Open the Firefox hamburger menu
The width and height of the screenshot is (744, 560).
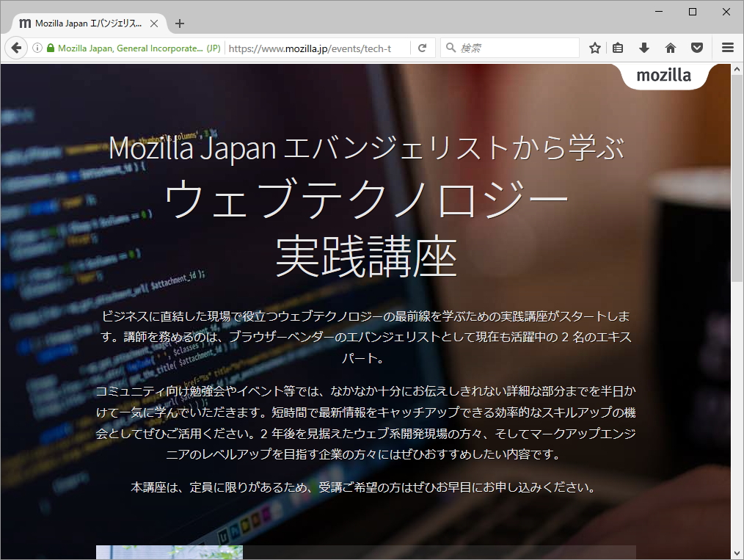click(726, 47)
